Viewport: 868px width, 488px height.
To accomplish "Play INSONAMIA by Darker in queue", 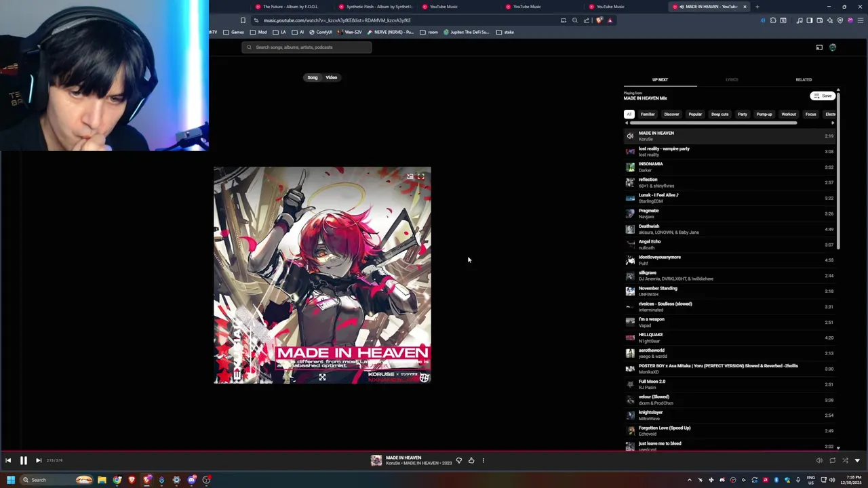I will [730, 167].
